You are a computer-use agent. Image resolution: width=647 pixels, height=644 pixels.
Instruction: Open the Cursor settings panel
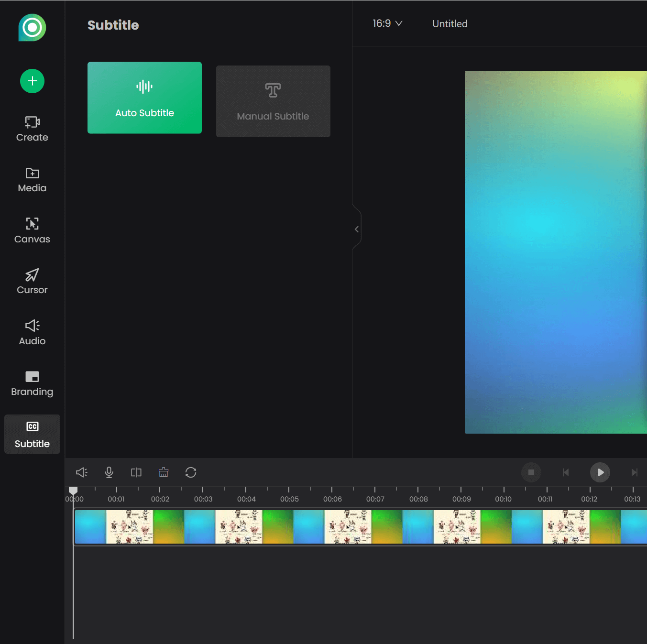[x=32, y=282]
